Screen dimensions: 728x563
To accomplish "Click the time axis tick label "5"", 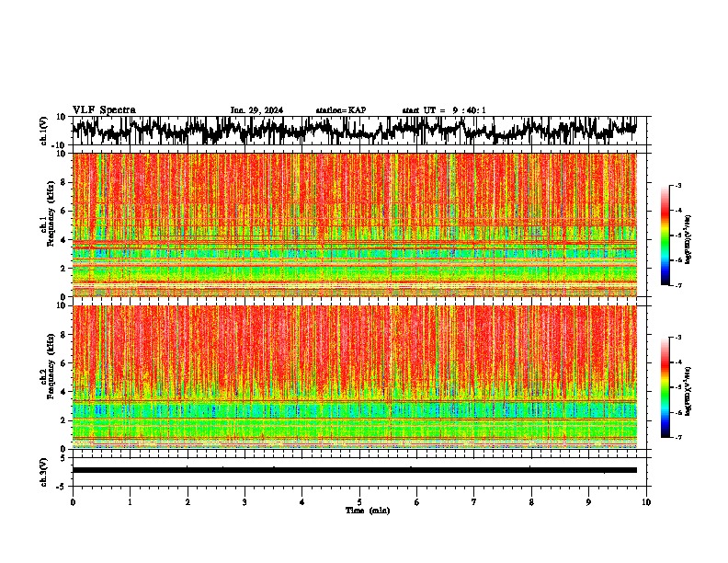I will pos(359,502).
